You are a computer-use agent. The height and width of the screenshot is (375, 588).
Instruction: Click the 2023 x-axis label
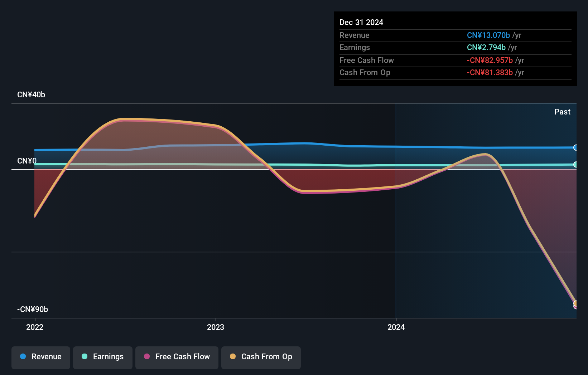(216, 327)
